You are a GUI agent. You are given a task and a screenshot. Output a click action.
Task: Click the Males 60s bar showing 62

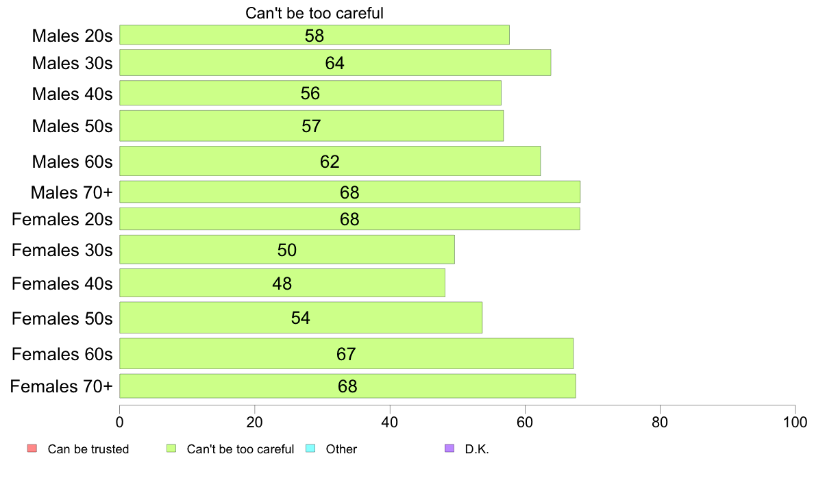(330, 161)
